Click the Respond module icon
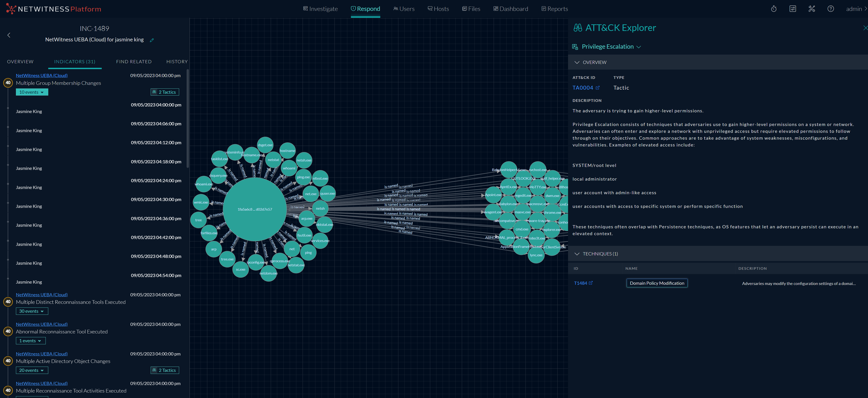The width and height of the screenshot is (868, 398). 353,8
